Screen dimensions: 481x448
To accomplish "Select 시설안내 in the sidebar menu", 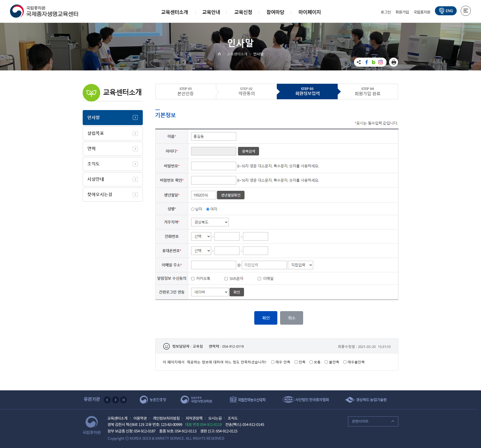I will [112, 179].
